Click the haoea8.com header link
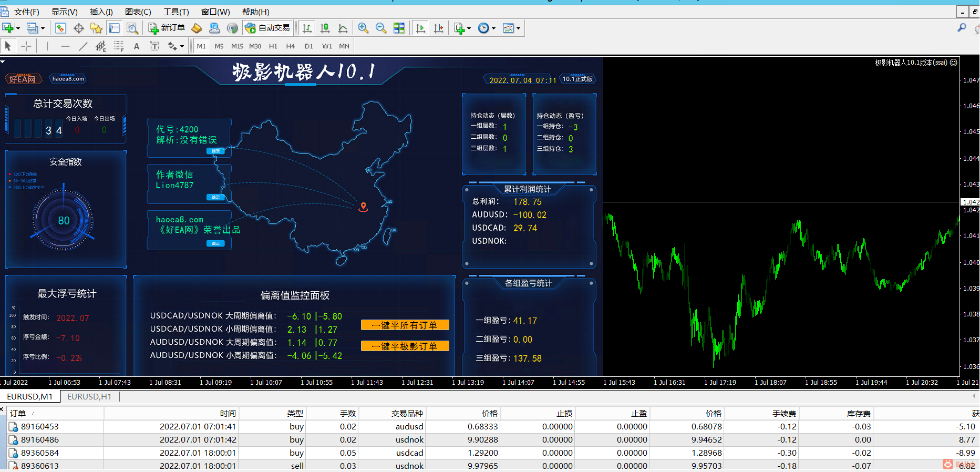Image resolution: width=980 pixels, height=472 pixels. click(x=68, y=79)
